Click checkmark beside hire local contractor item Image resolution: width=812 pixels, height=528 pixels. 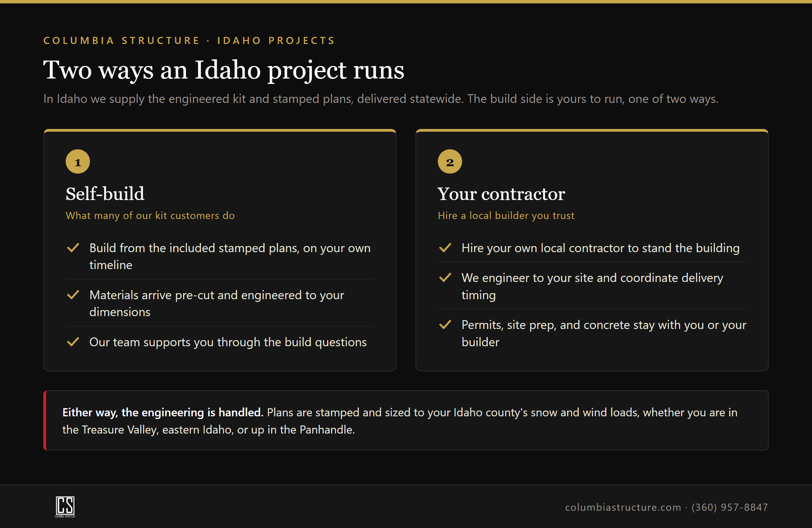445,247
